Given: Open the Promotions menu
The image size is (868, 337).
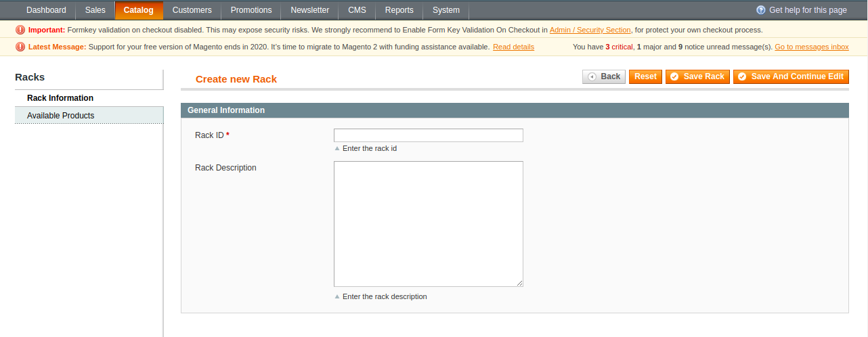Looking at the screenshot, I should 251,10.
